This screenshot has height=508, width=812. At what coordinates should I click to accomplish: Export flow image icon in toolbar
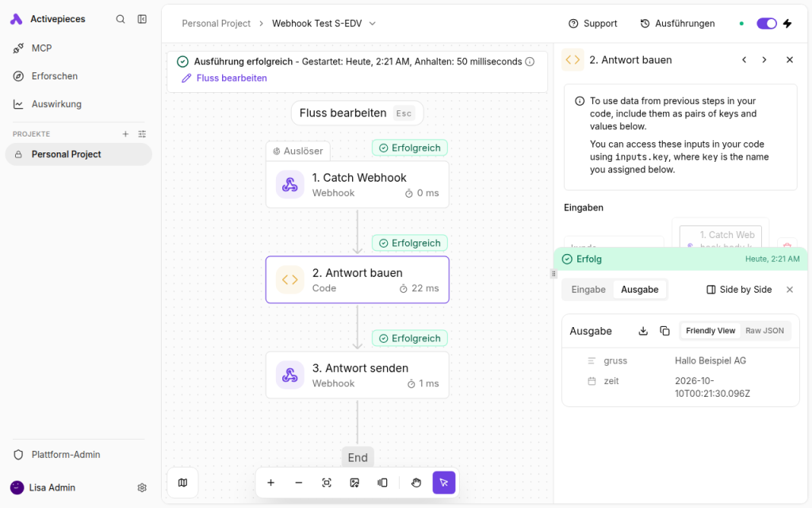354,483
